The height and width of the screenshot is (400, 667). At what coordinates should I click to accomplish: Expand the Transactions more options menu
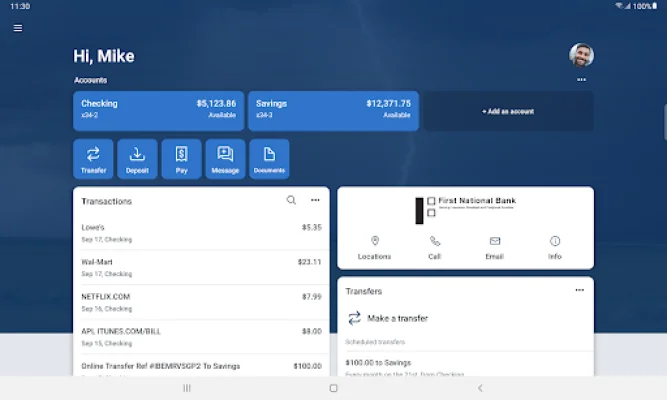click(315, 200)
